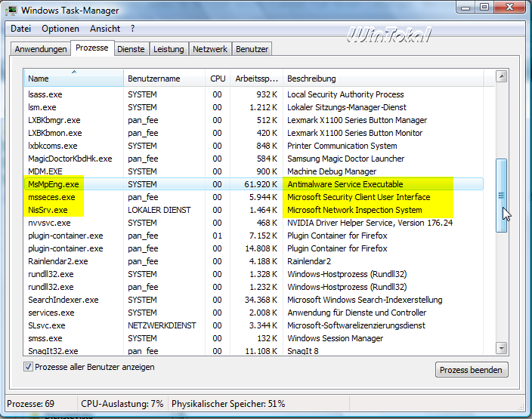Maximize the Task-Manager window
Image resolution: width=532 pixels, height=419 pixels.
(x=484, y=8)
